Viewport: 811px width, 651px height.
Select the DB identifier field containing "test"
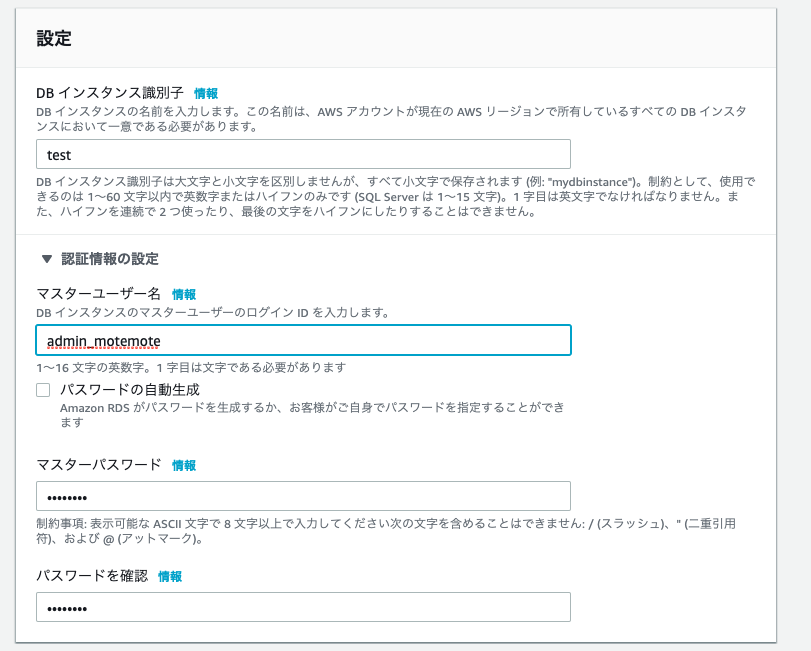click(300, 155)
